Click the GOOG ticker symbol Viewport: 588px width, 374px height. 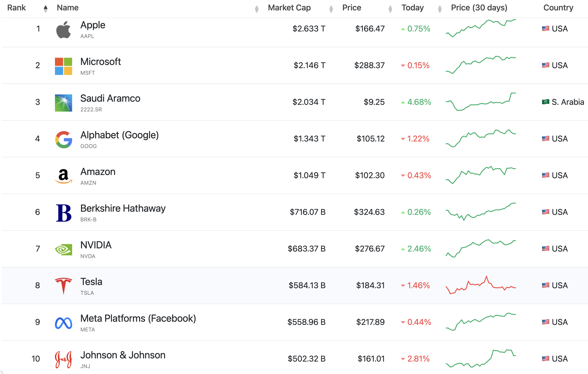click(89, 146)
